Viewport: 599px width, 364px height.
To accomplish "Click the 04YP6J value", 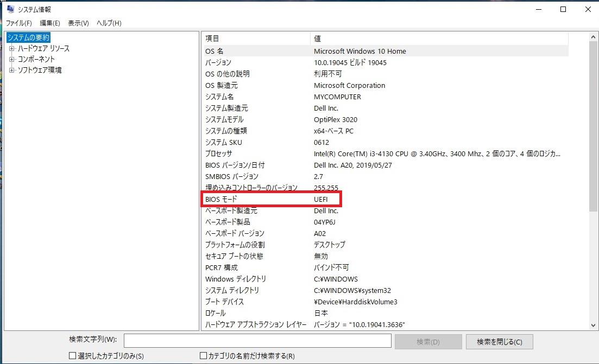I will point(325,222).
